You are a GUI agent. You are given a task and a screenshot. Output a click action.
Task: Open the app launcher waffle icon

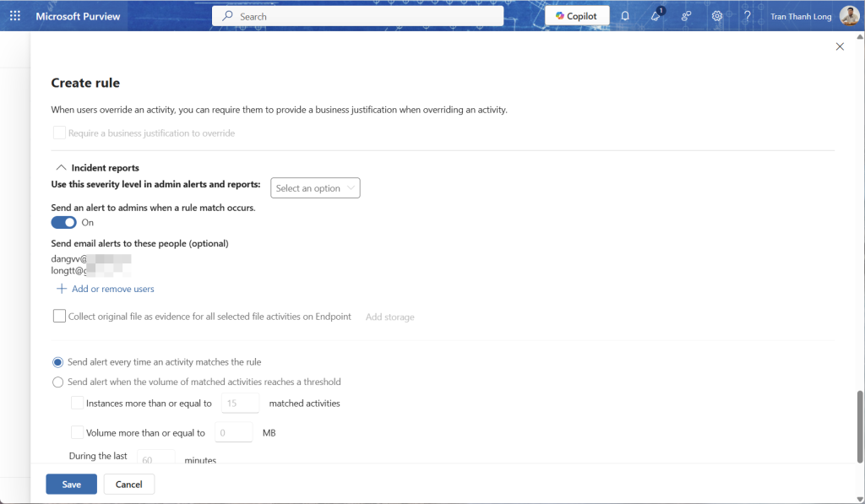pos(15,16)
